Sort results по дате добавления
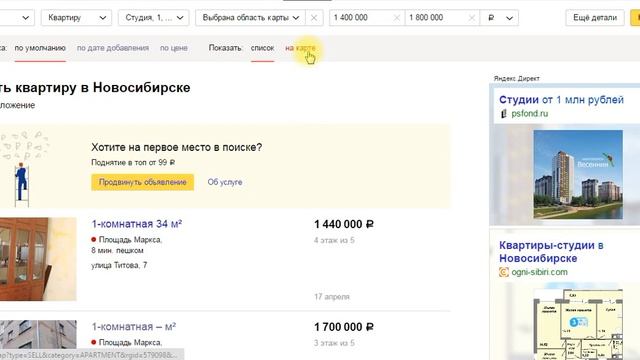This screenshot has width=640, height=360. click(113, 48)
